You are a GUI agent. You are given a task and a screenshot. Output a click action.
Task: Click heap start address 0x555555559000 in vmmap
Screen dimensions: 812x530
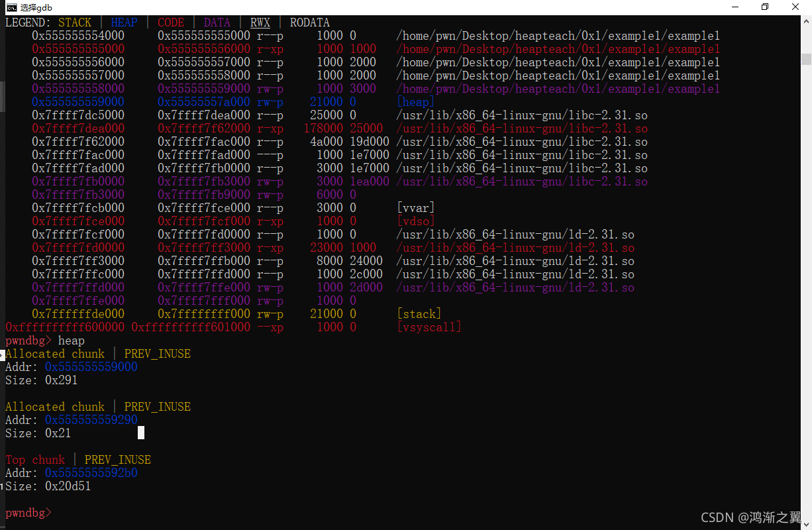(x=78, y=102)
